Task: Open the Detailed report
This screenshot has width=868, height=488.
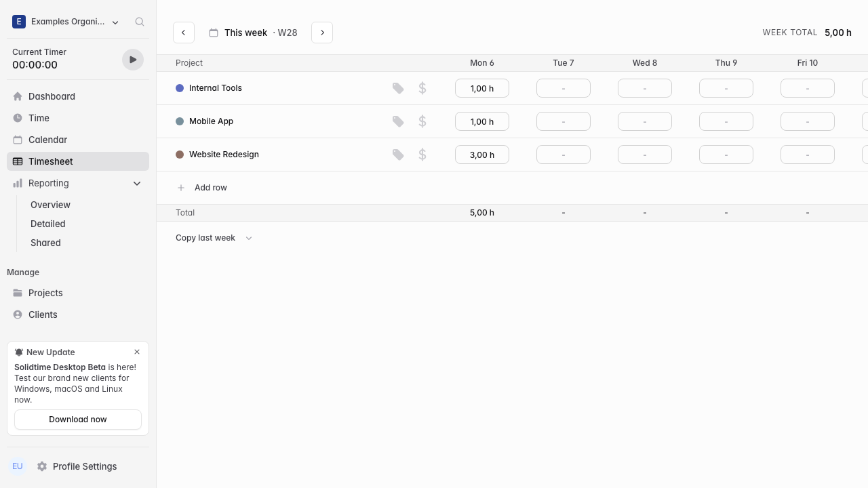Action: 48,224
